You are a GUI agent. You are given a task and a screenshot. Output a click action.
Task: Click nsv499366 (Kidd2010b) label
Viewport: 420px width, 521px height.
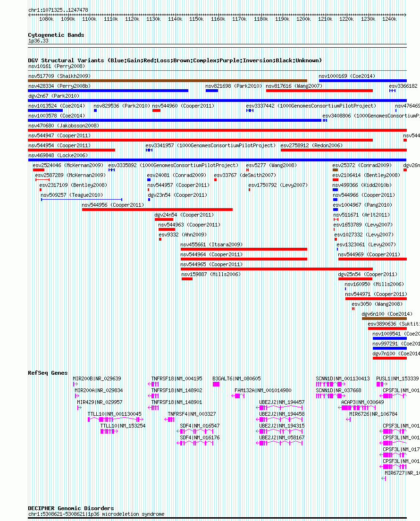(362, 185)
